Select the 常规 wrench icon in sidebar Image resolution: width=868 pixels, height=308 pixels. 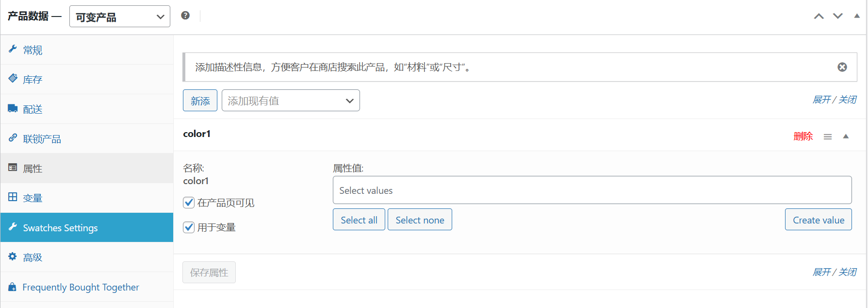(x=13, y=49)
